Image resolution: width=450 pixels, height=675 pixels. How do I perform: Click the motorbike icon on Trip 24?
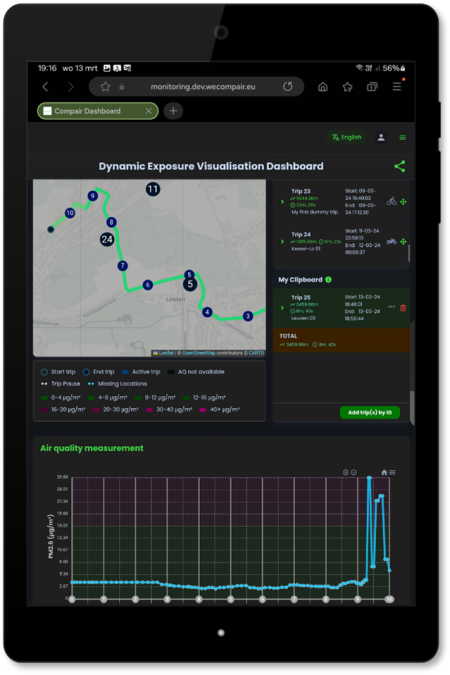391,241
